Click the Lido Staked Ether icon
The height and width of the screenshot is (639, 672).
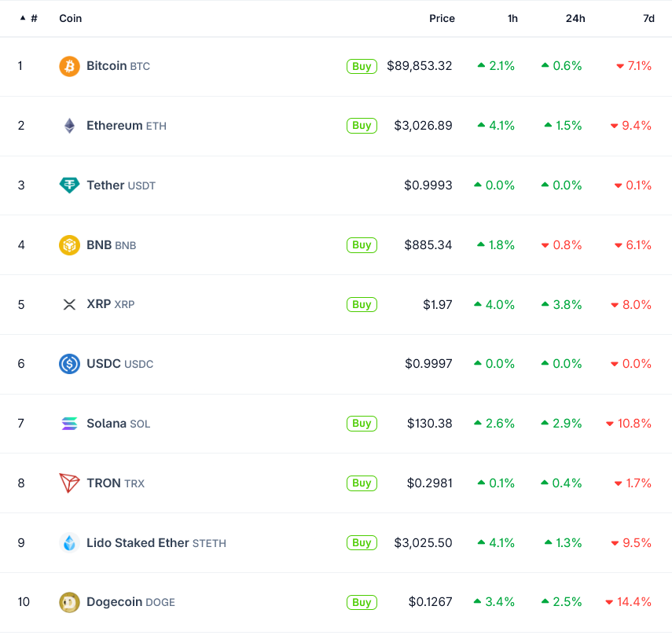pos(69,543)
